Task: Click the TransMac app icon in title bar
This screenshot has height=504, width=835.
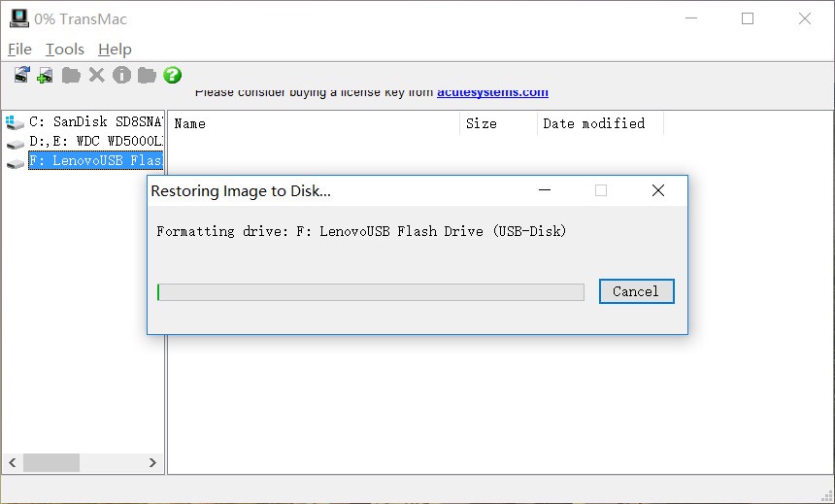Action: click(17, 18)
